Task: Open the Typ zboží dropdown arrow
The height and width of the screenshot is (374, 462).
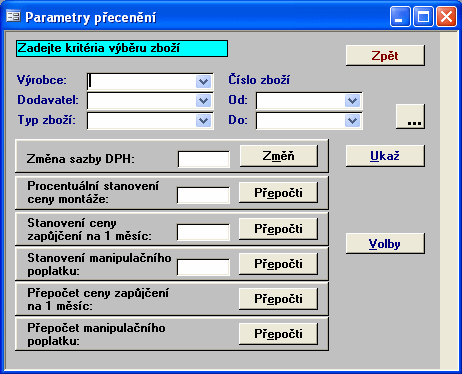Action: point(203,121)
